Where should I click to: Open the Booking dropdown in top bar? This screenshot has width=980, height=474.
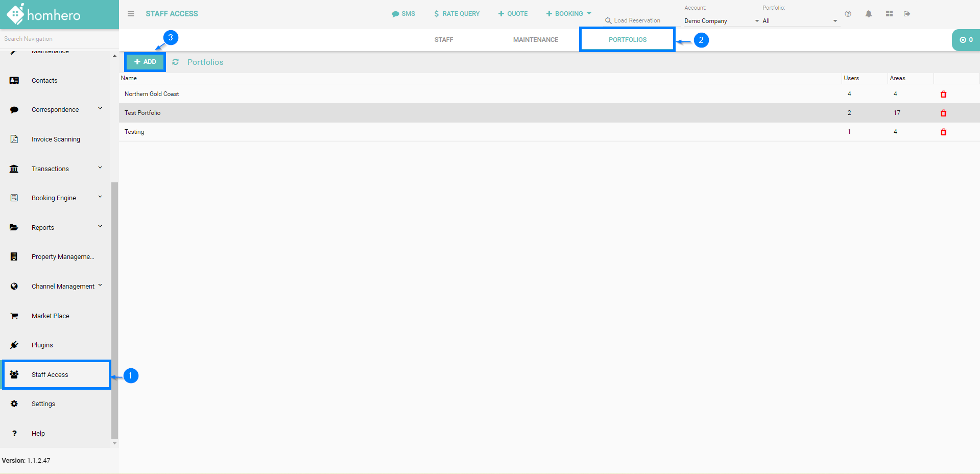pos(568,14)
